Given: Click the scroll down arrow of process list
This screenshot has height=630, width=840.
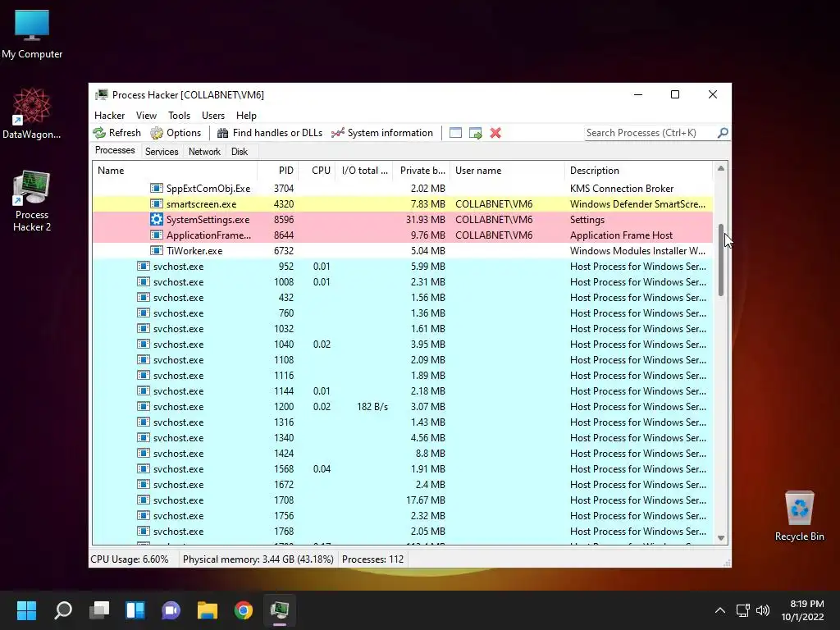Looking at the screenshot, I should click(x=721, y=538).
